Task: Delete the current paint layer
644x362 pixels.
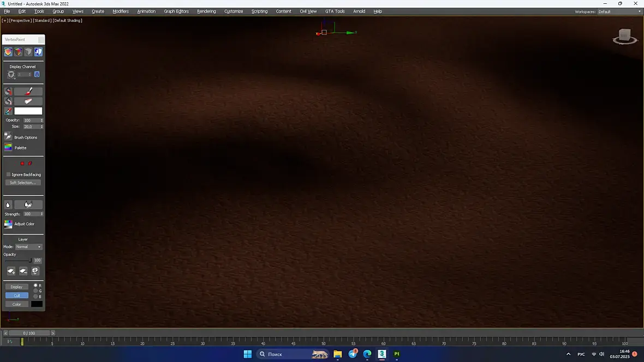Action: pyautogui.click(x=23, y=271)
